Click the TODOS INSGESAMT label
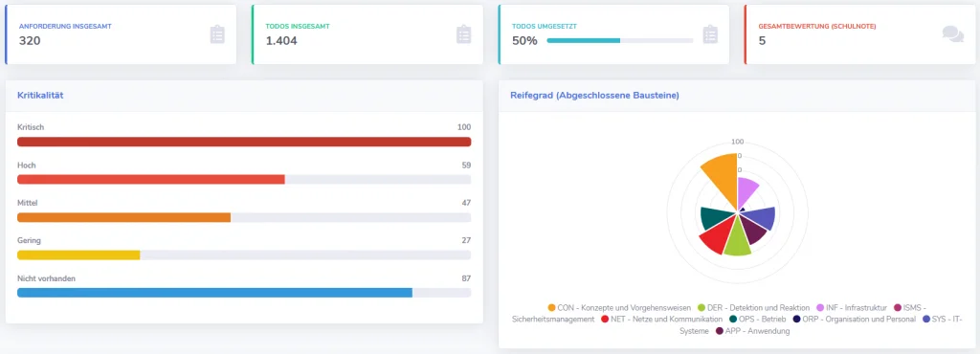 tap(298, 27)
